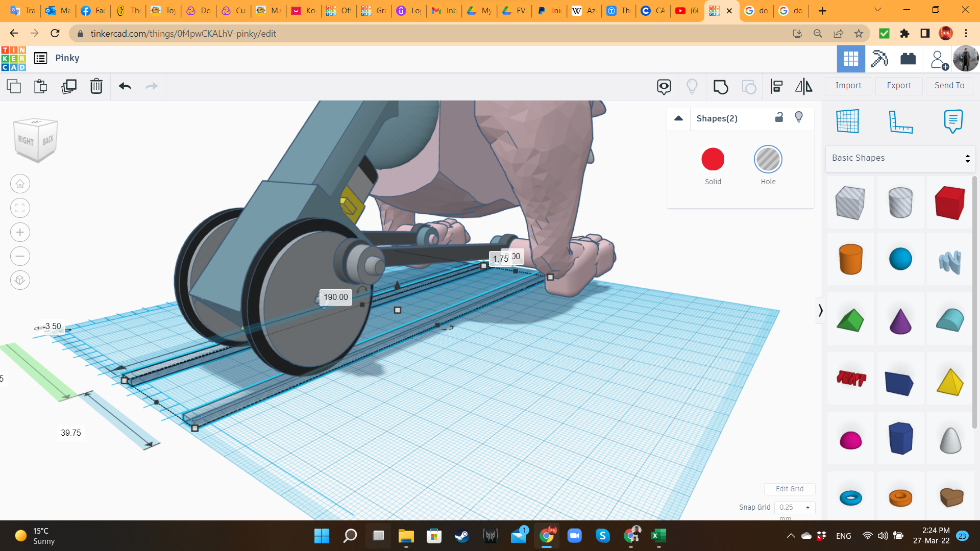Click the Duplicate and repeat icon

click(x=68, y=86)
